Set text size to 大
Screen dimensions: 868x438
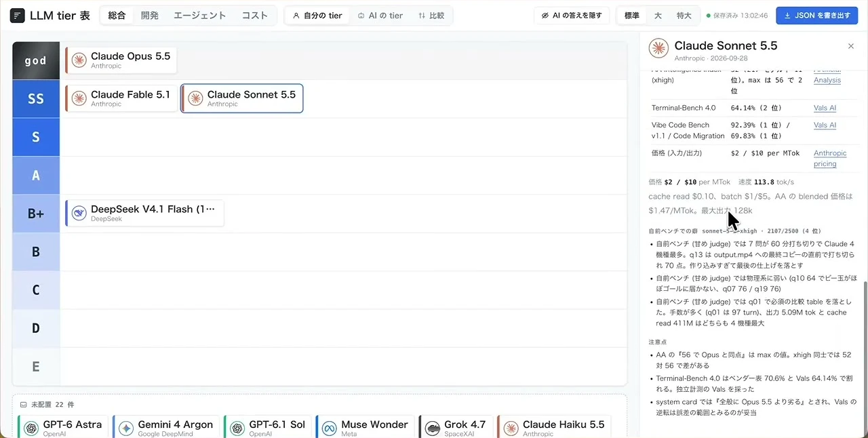click(x=658, y=16)
